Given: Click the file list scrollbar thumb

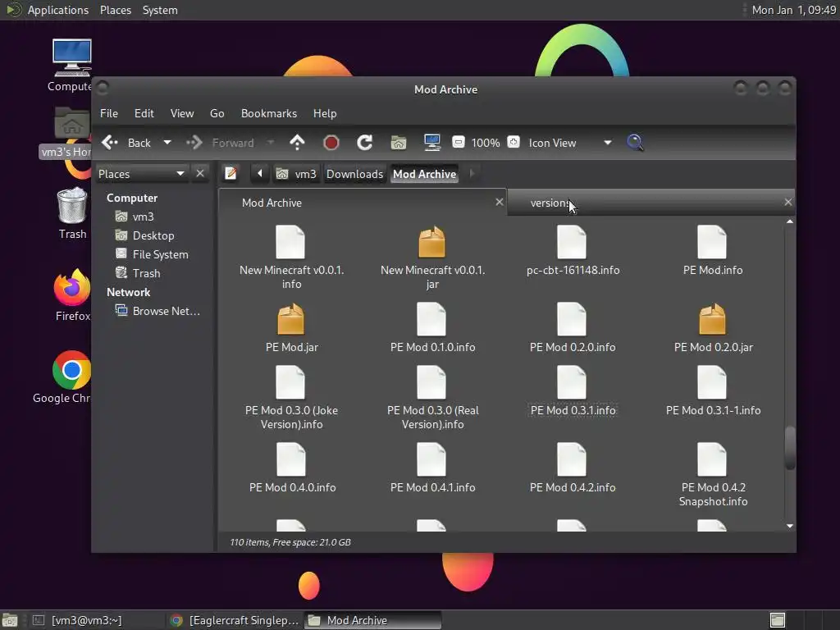Looking at the screenshot, I should coord(790,447).
